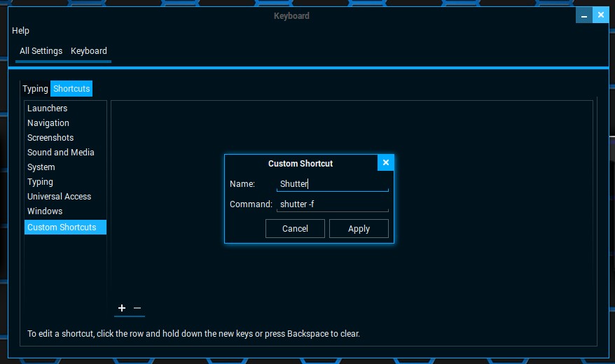615x364 pixels.
Task: Choose the Navigation shortcut category
Action: tap(48, 123)
